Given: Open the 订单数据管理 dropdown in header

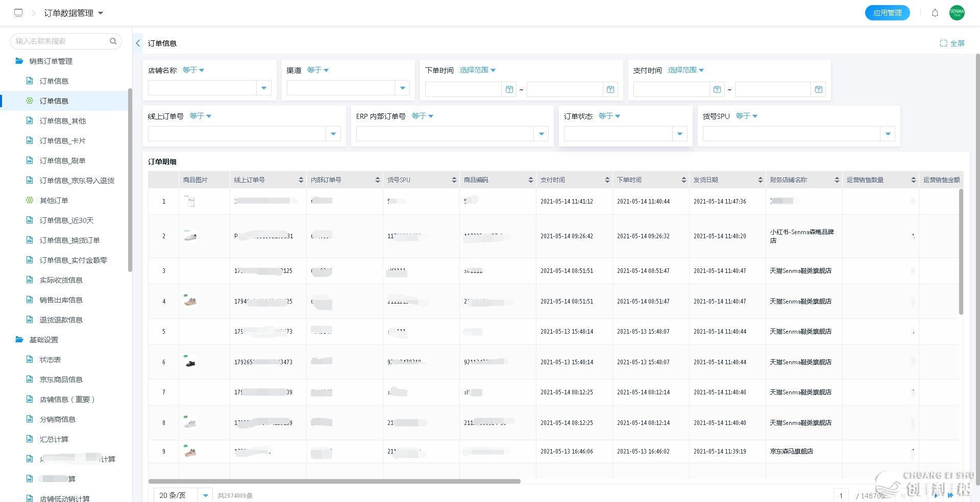Looking at the screenshot, I should point(73,13).
